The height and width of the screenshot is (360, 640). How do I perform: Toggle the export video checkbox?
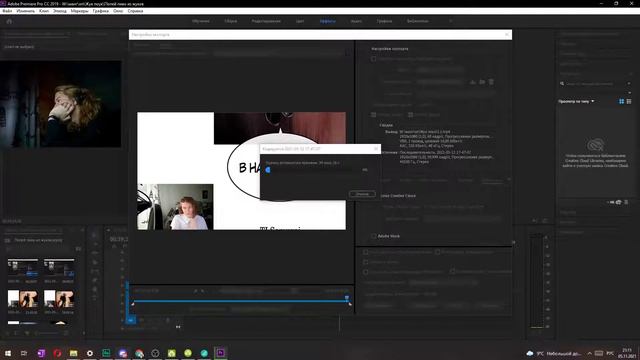[373, 115]
